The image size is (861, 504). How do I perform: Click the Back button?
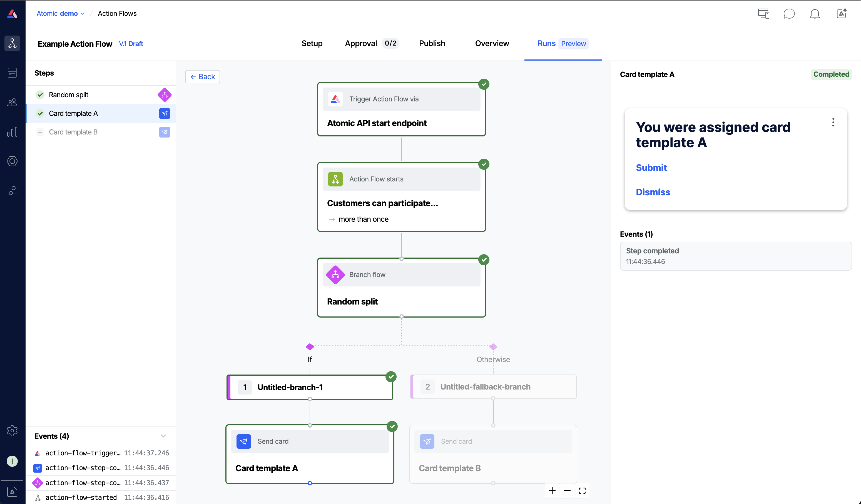(203, 76)
